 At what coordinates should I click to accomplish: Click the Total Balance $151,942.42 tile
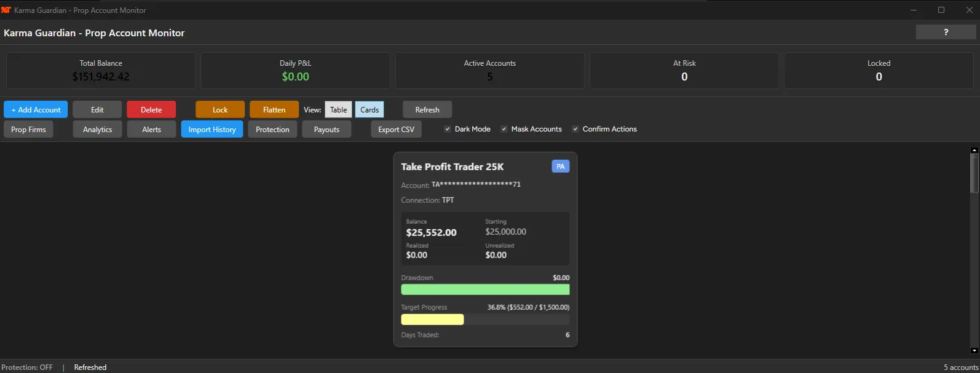[x=101, y=71]
